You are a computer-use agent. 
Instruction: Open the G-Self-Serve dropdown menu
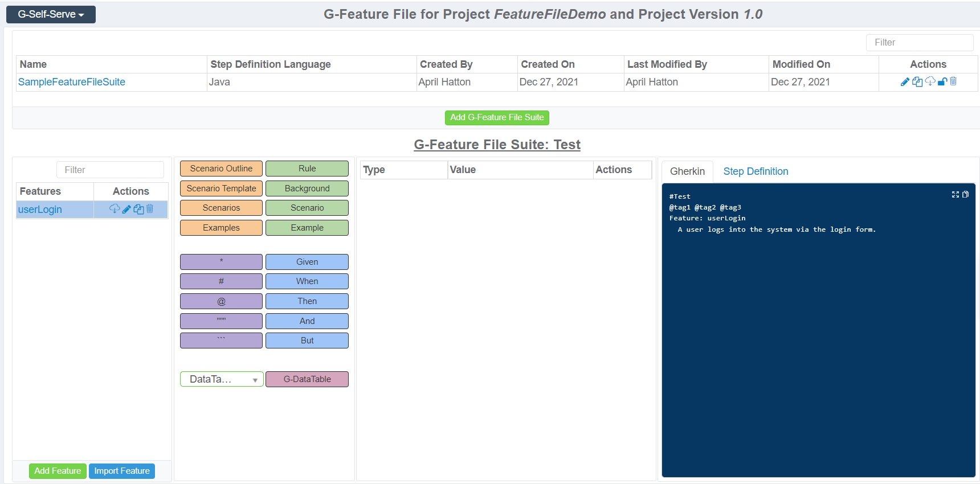point(51,14)
